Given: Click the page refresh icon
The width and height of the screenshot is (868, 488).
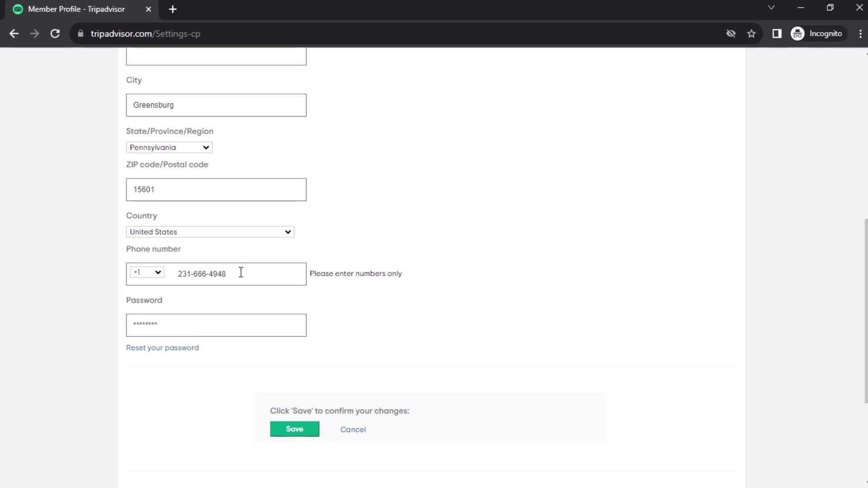Looking at the screenshot, I should [x=54, y=33].
